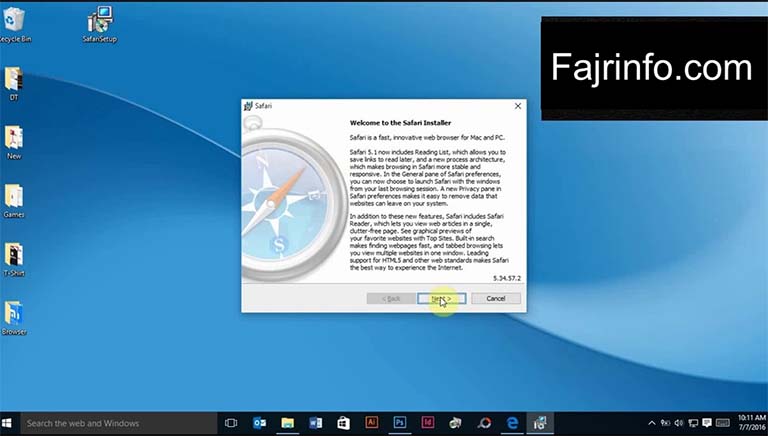Open Task View from the taskbar
Viewport: 768px width, 436px height.
point(231,423)
